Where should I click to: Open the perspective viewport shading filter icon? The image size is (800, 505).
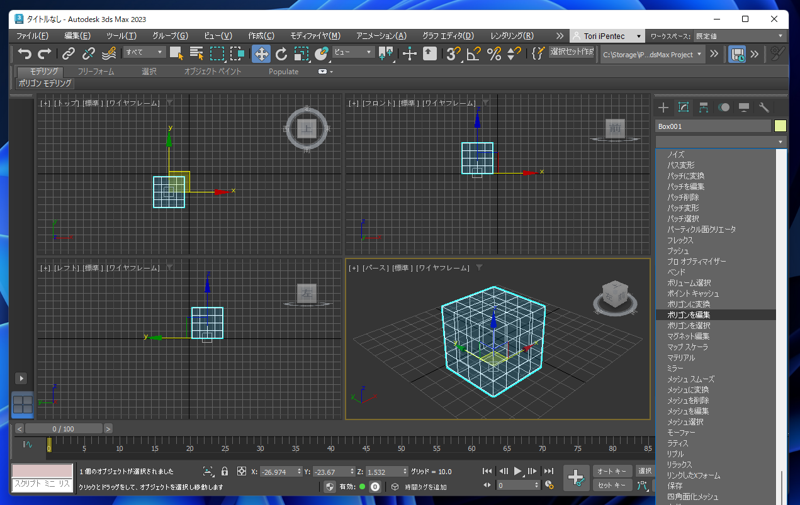point(479,268)
